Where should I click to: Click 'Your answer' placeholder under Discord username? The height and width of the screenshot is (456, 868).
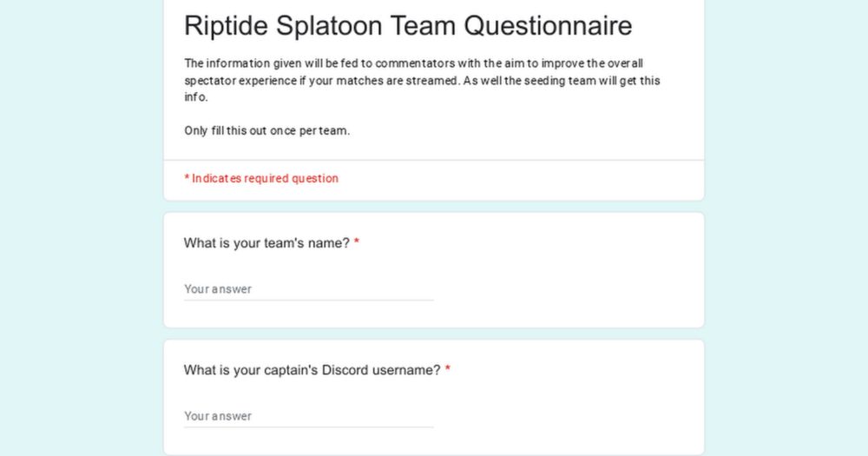218,416
